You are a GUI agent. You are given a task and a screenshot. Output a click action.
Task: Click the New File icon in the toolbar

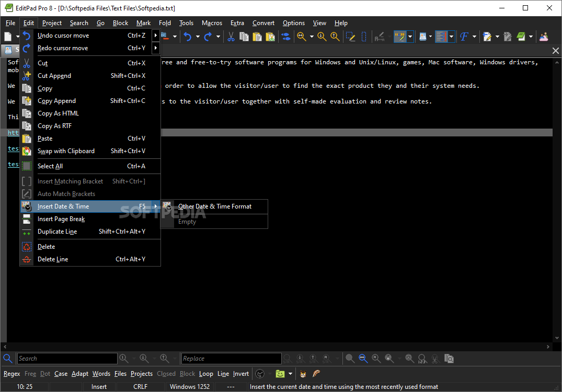point(8,37)
